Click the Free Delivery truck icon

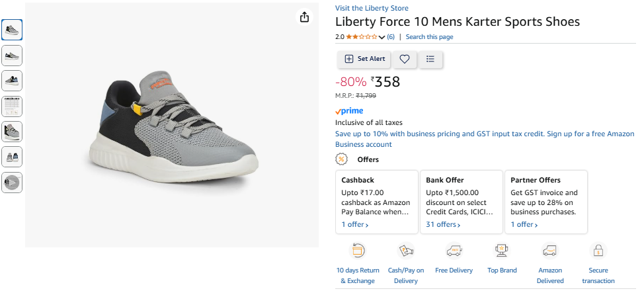coord(454,250)
